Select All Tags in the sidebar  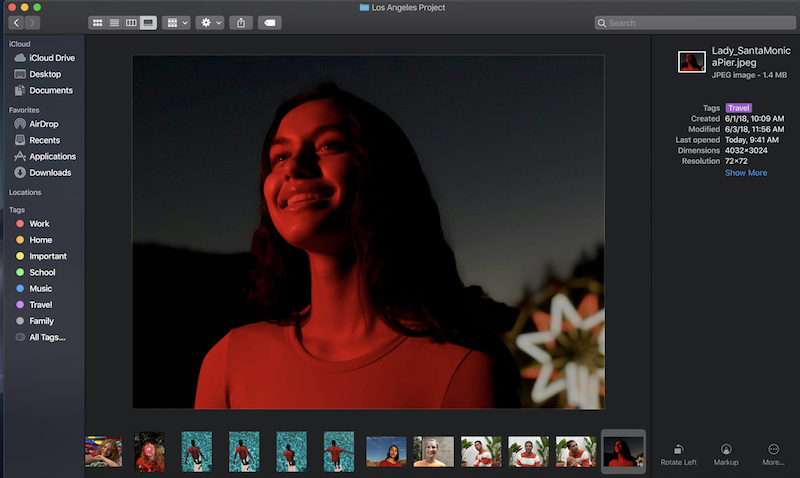(46, 337)
